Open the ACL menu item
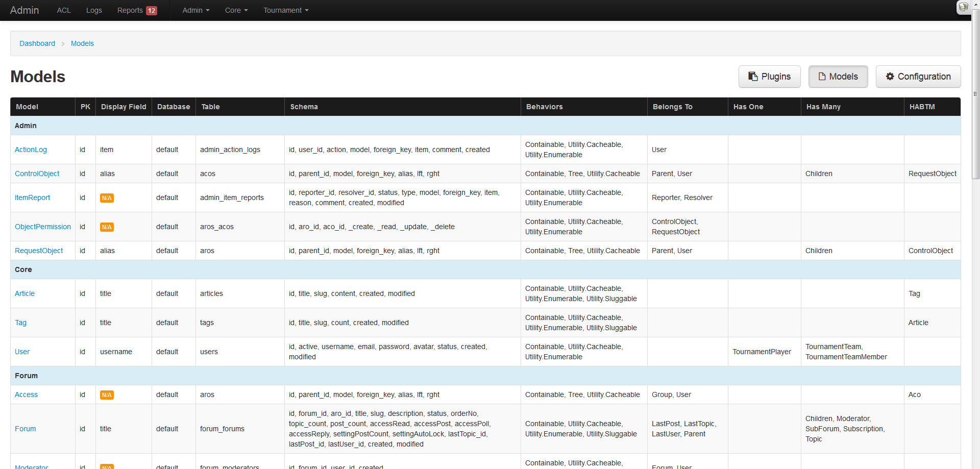Screen dimensions: 980x469 tap(64, 10)
